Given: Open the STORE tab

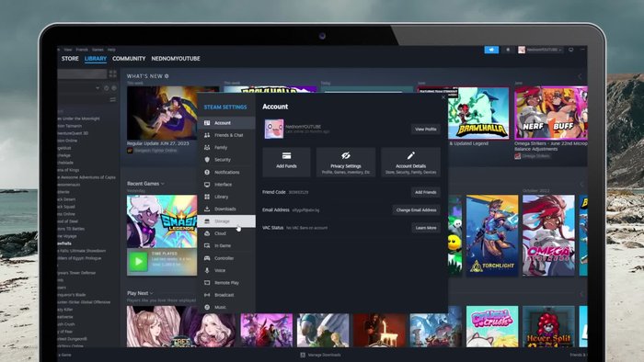Looking at the screenshot, I should pos(70,59).
